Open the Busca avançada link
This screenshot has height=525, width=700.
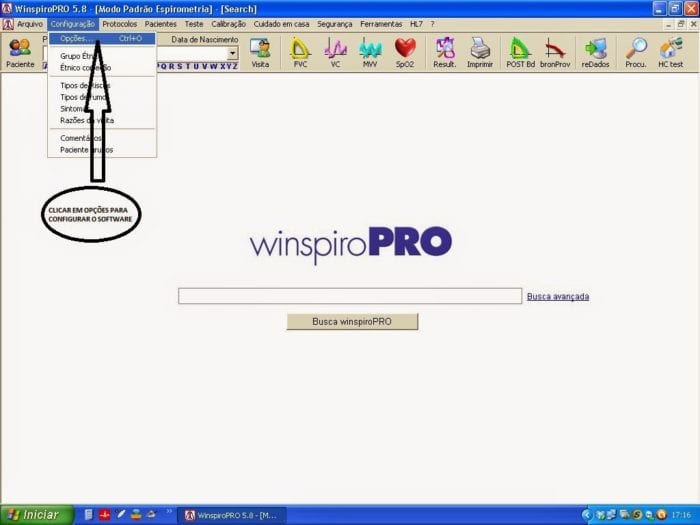point(558,296)
